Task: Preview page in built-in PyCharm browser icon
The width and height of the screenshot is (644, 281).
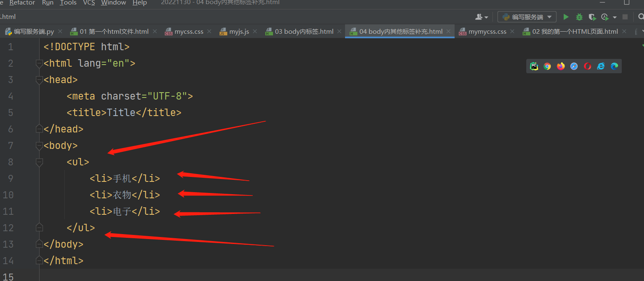Action: tap(534, 66)
